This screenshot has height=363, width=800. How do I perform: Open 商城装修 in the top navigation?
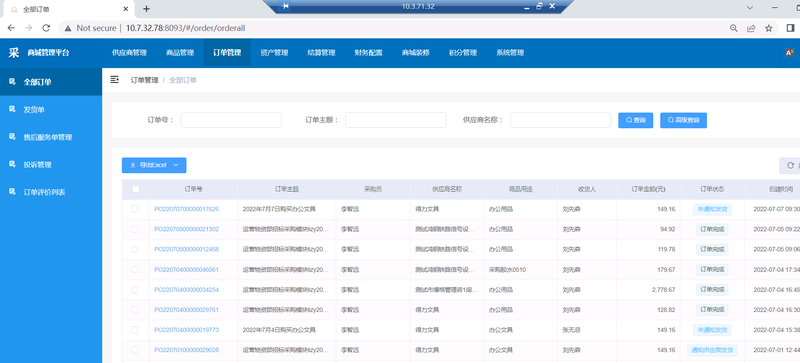click(x=416, y=53)
